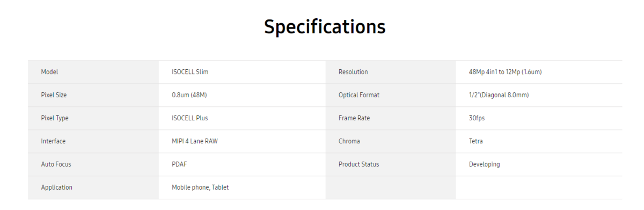Select the Resolution label
Image resolution: width=644 pixels, height=210 pixels.
353,72
